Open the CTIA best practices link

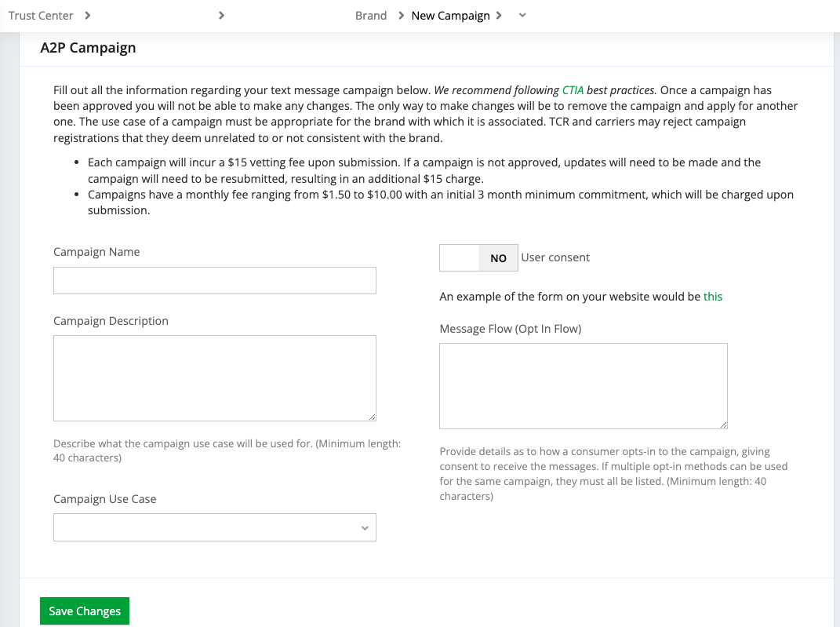pos(573,90)
